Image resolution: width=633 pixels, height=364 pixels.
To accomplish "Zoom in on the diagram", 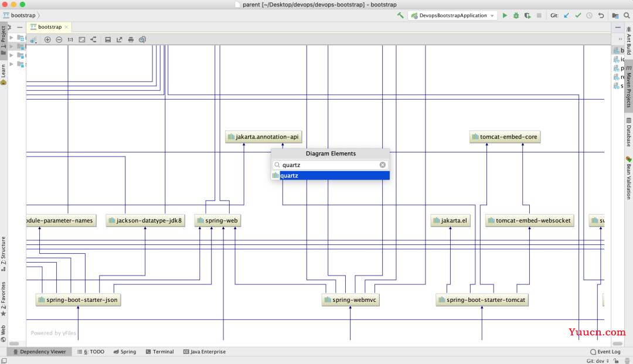I will tap(47, 39).
